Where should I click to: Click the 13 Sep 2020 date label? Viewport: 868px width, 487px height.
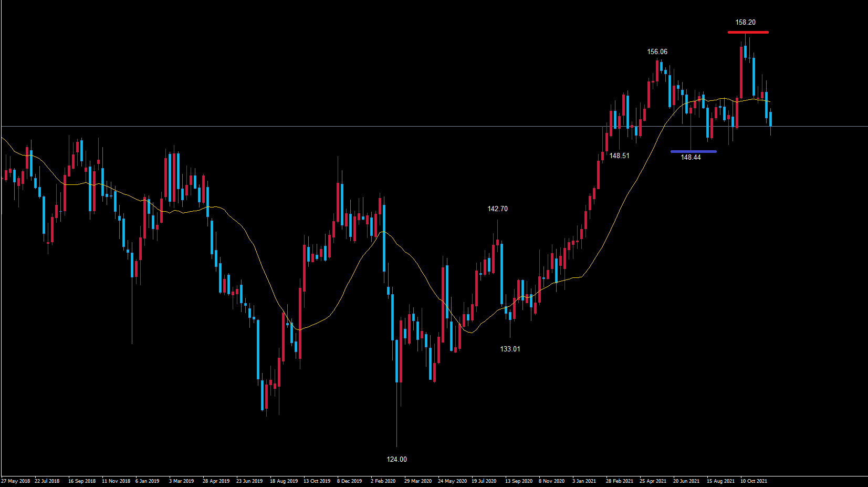(518, 481)
